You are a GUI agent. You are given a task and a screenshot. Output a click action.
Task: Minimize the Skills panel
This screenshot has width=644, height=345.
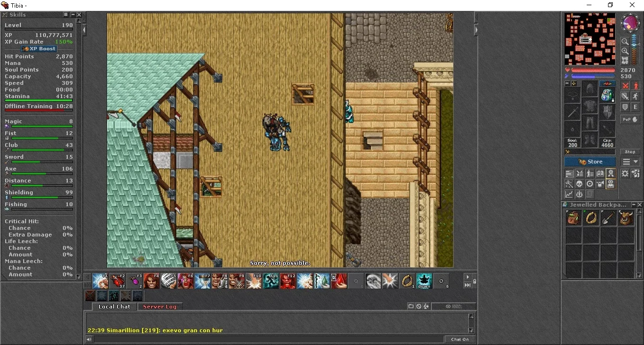point(72,15)
